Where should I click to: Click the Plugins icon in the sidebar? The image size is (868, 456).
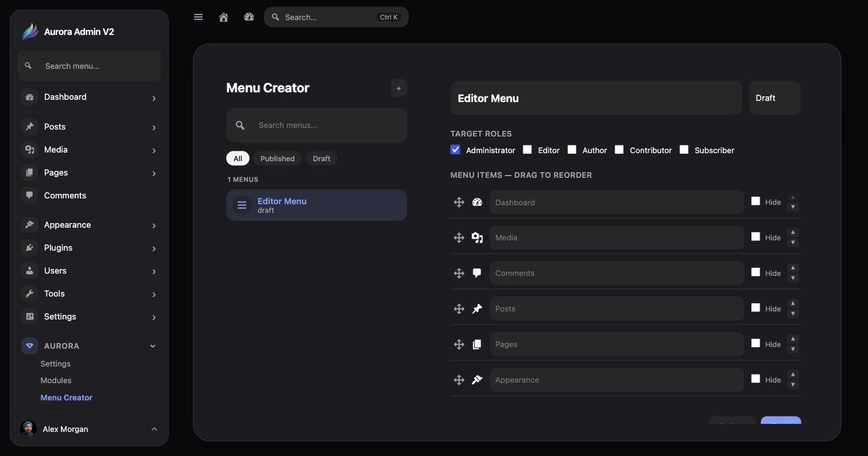30,248
